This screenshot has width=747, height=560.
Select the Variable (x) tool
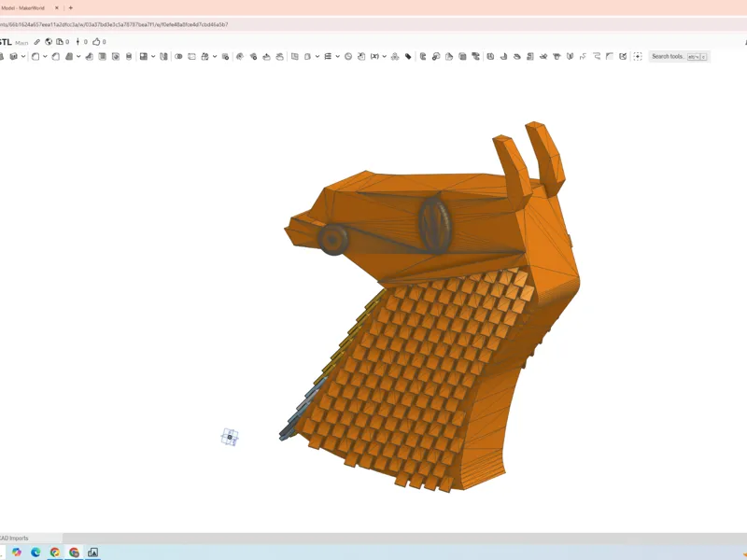[374, 56]
